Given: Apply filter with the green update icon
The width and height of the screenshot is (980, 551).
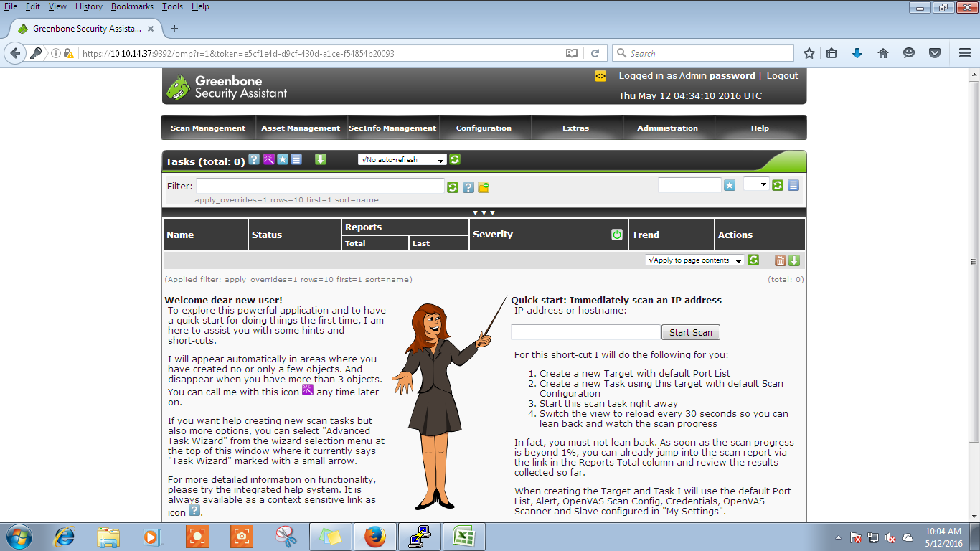Looking at the screenshot, I should coord(453,187).
